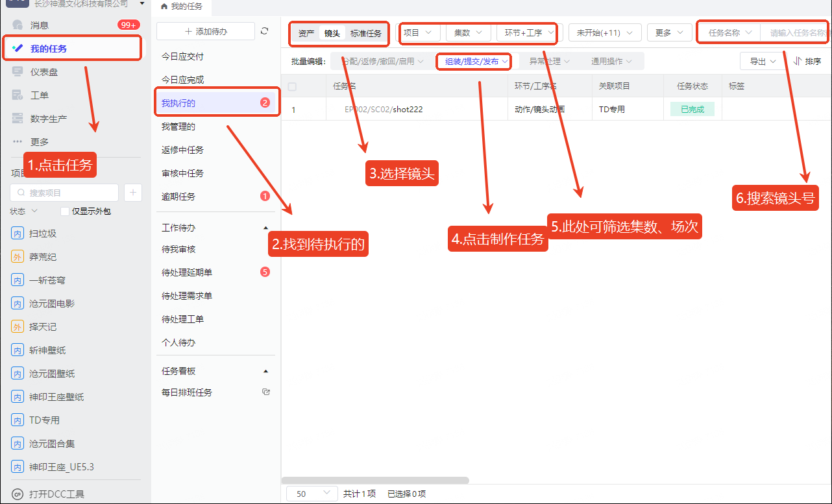Viewport: 832px width, 504px height.
Task: Open the 组装/提交/发布 dropdown
Action: click(476, 62)
